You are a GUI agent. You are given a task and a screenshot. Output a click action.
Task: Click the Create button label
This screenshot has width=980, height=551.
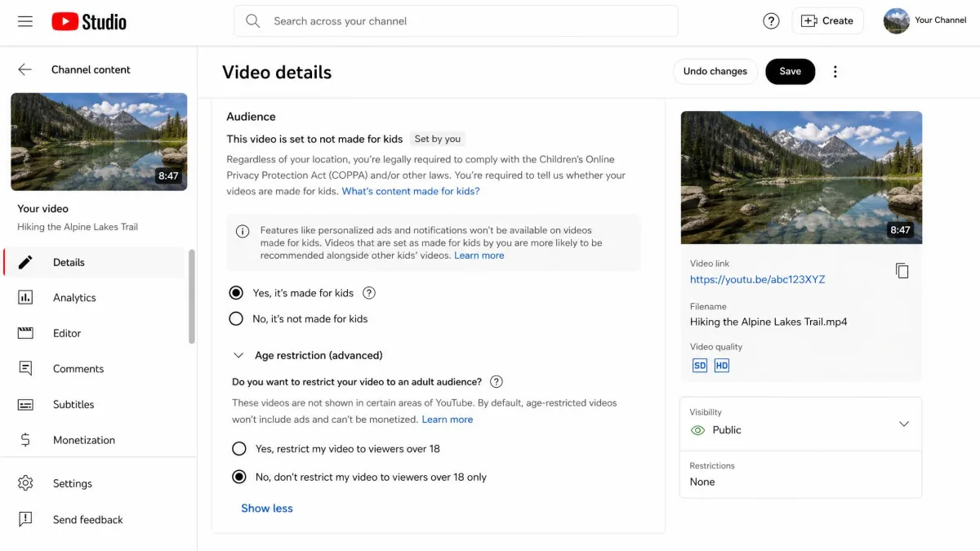click(838, 21)
